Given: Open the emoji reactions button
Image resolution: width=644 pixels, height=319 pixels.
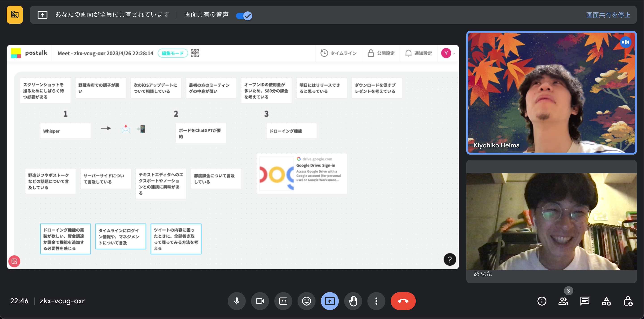Looking at the screenshot, I should [306, 301].
